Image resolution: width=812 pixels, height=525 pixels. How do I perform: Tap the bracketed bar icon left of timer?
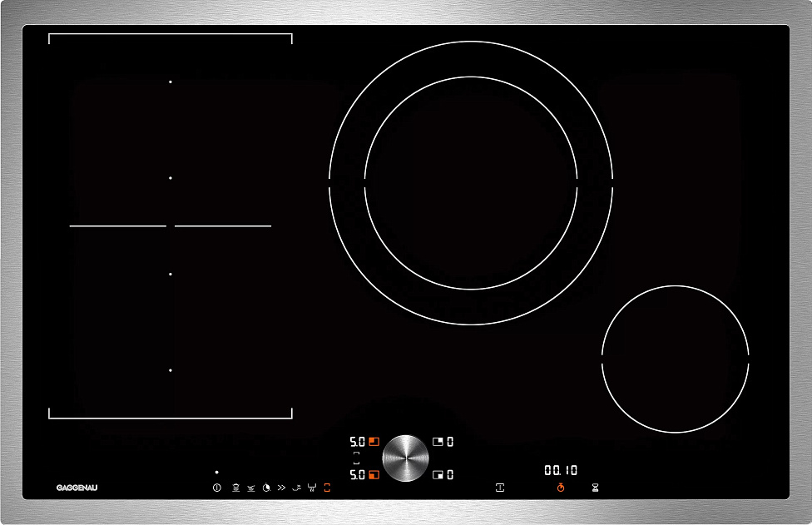[500, 488]
